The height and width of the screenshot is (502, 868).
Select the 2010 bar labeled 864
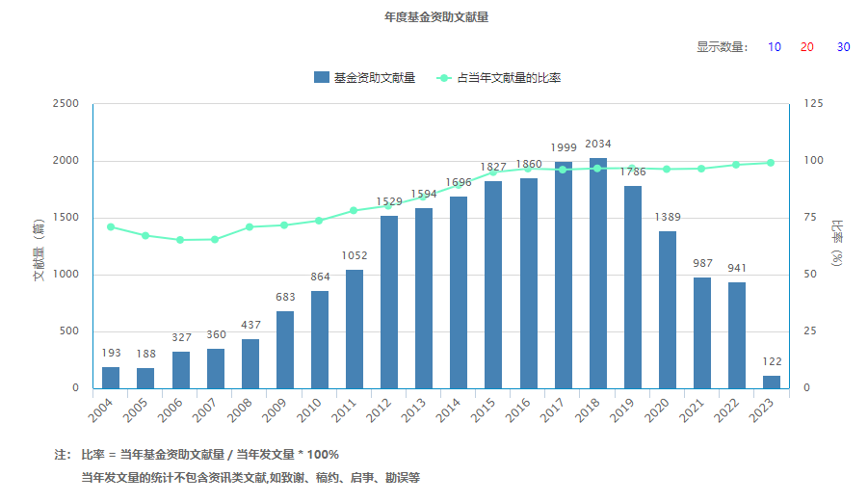pos(320,339)
